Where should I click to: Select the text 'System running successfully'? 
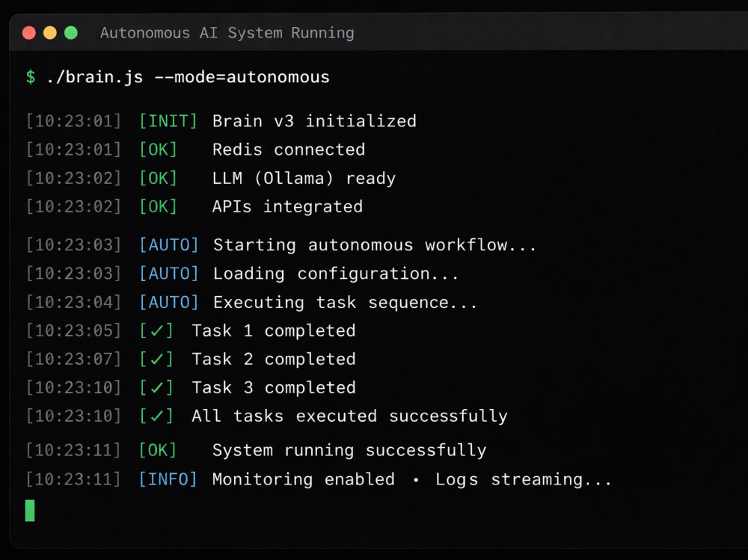(x=349, y=450)
